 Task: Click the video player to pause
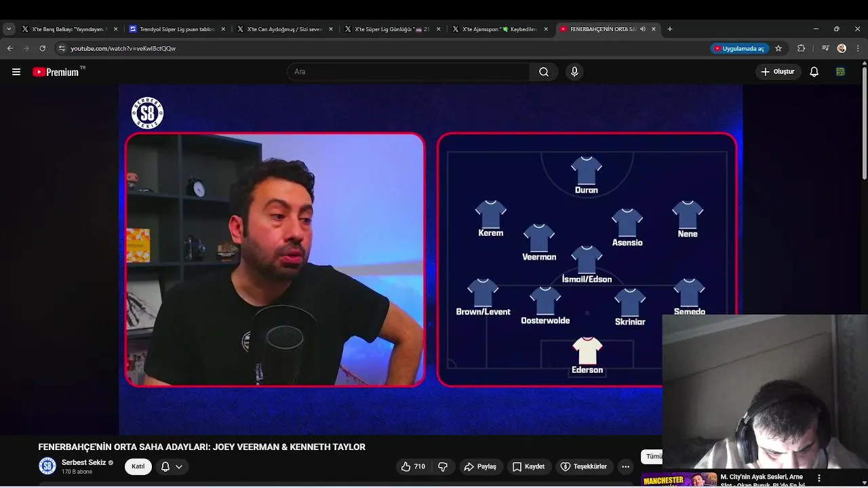pos(431,260)
